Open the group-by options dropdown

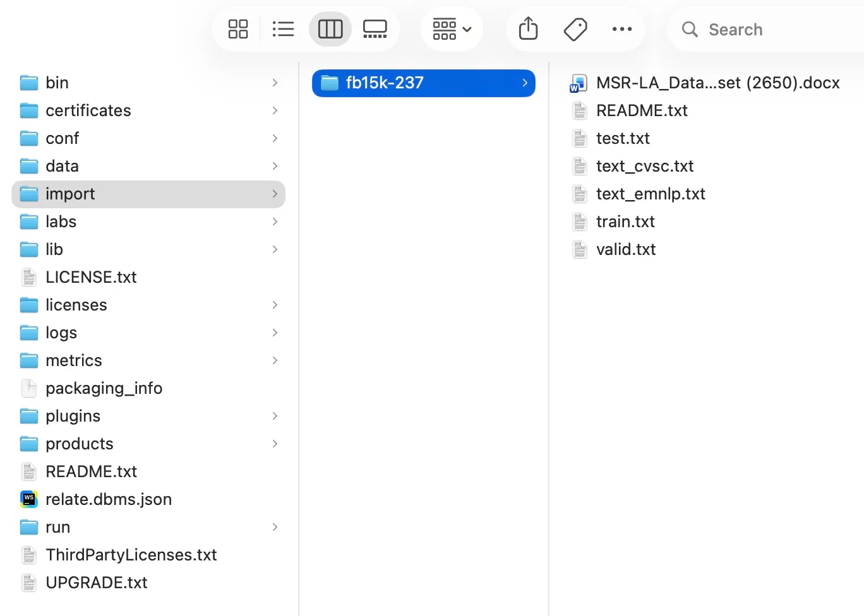click(x=452, y=29)
